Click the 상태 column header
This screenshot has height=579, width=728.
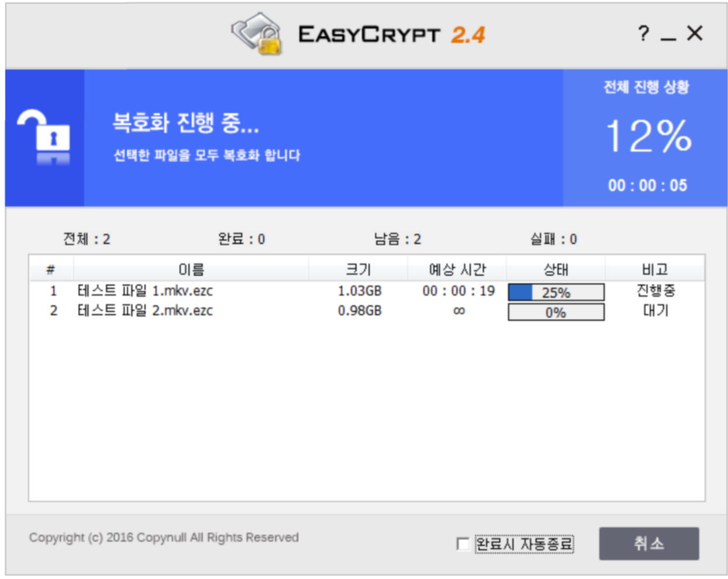556,269
